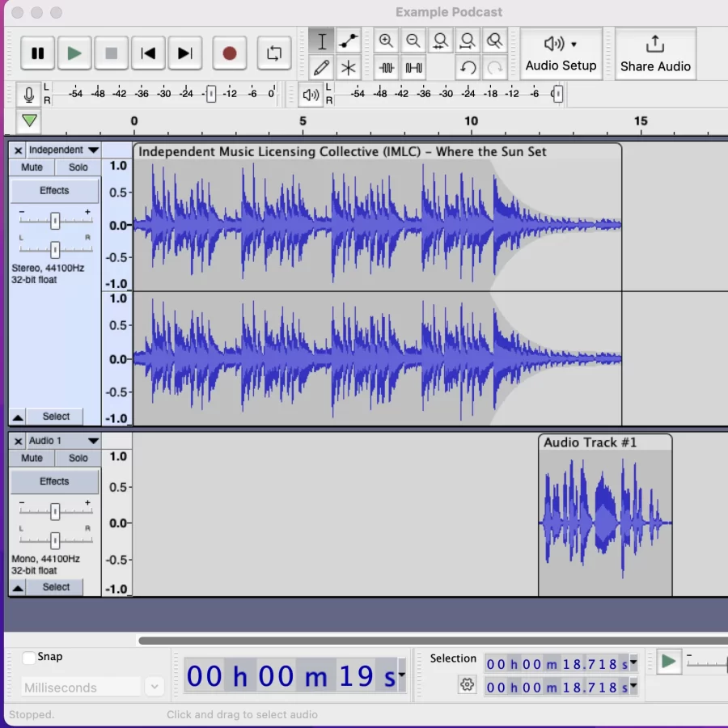Click the Zoom Out magnifier
This screenshot has width=728, height=728.
(413, 41)
